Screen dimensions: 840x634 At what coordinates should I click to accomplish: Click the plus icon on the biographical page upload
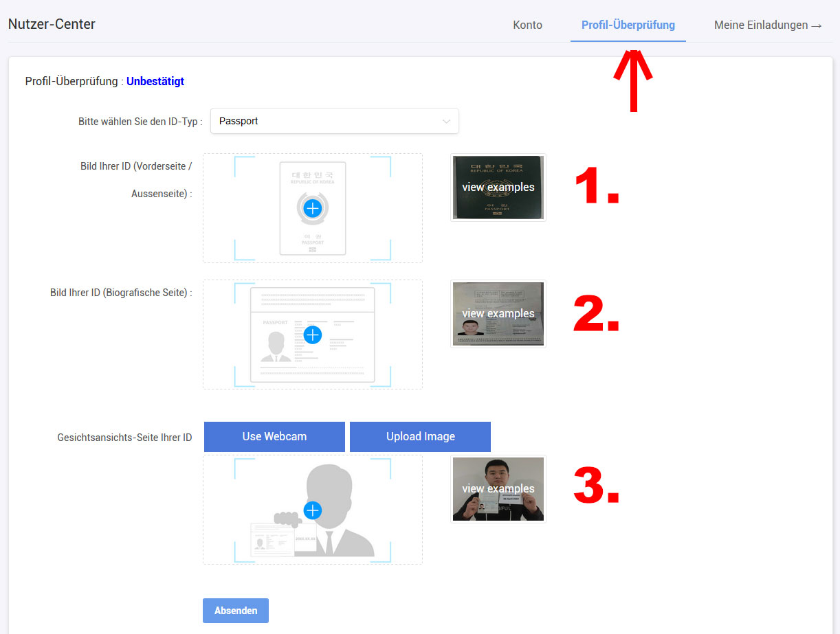coord(312,335)
